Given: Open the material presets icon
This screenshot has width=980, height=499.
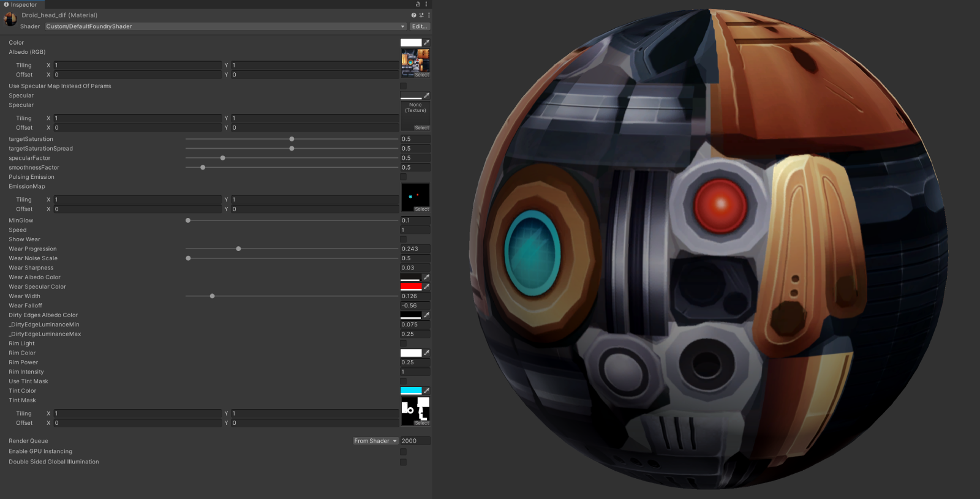Looking at the screenshot, I should (421, 15).
